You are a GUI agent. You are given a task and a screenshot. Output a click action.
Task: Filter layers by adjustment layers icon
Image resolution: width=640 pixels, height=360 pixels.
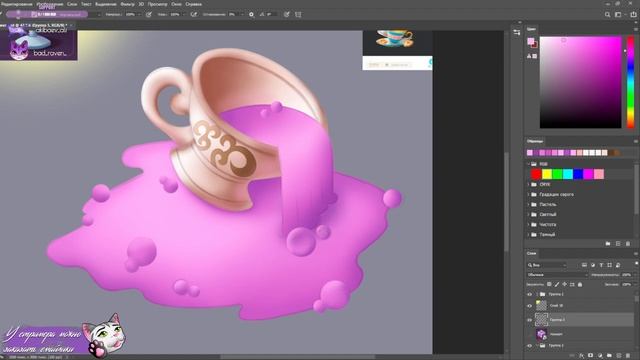(593, 265)
